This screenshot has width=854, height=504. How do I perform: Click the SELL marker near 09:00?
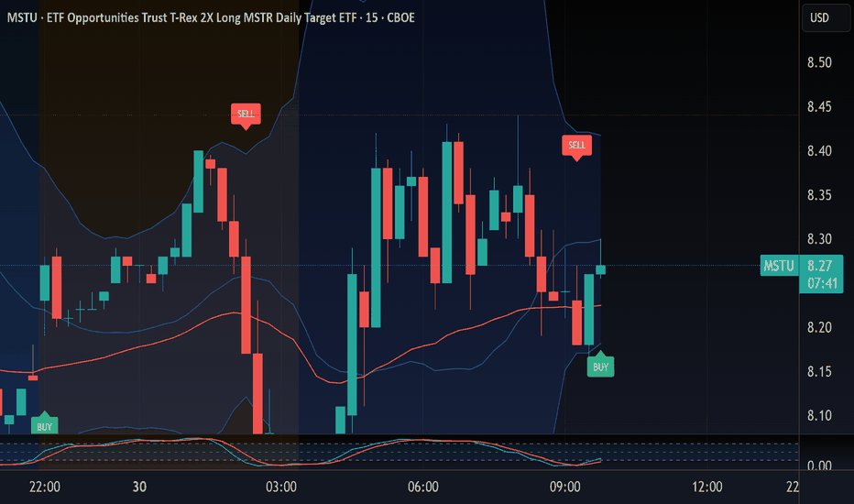click(576, 147)
